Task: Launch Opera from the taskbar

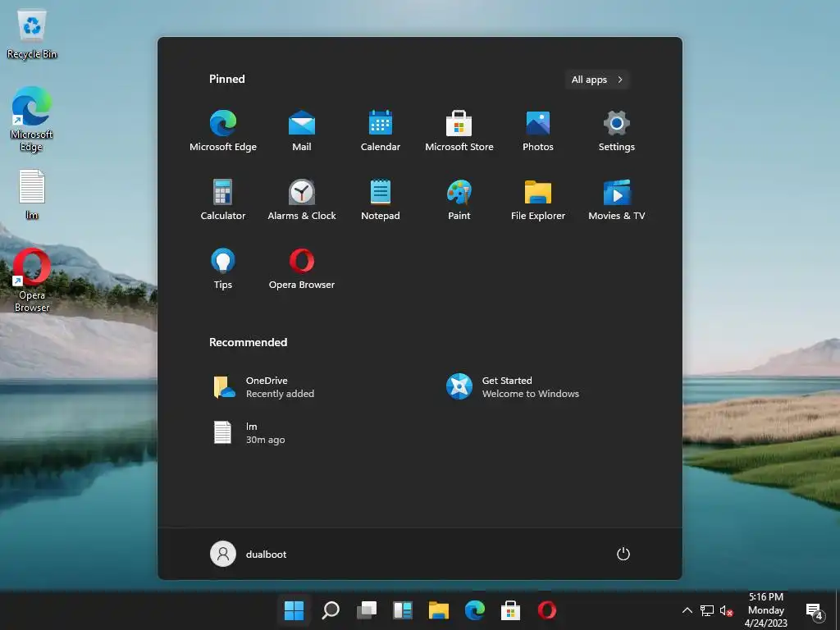Action: (546, 610)
